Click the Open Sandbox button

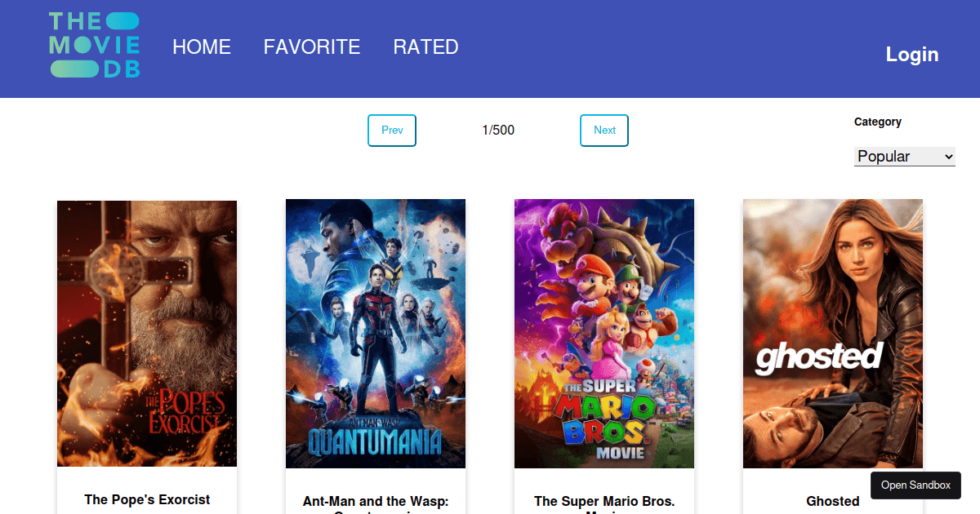[x=915, y=485]
